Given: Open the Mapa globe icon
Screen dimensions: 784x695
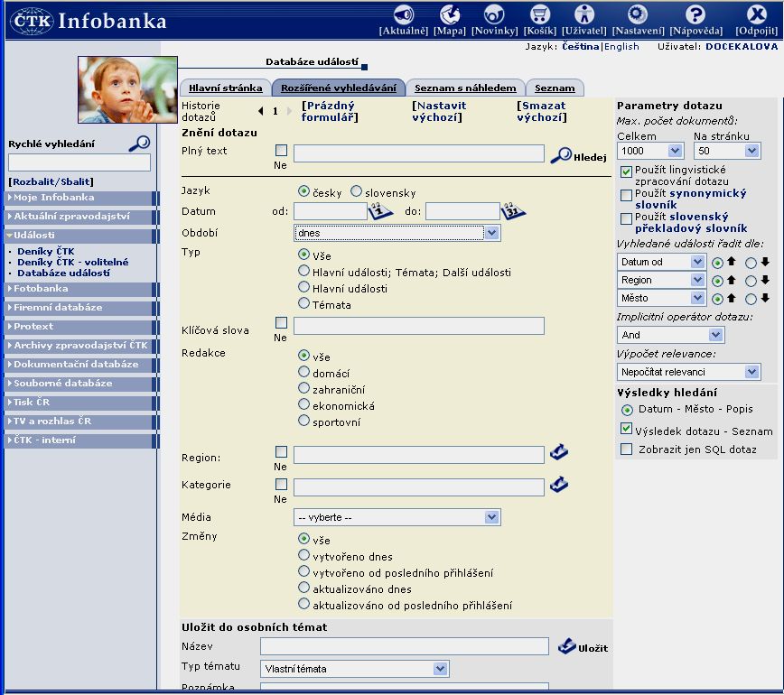Looking at the screenshot, I should (x=449, y=14).
